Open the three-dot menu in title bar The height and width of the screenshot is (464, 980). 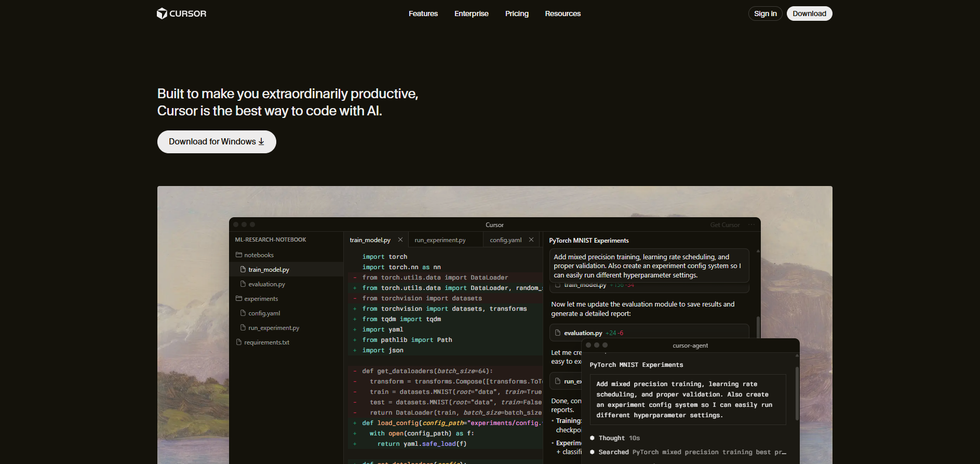coord(751,224)
